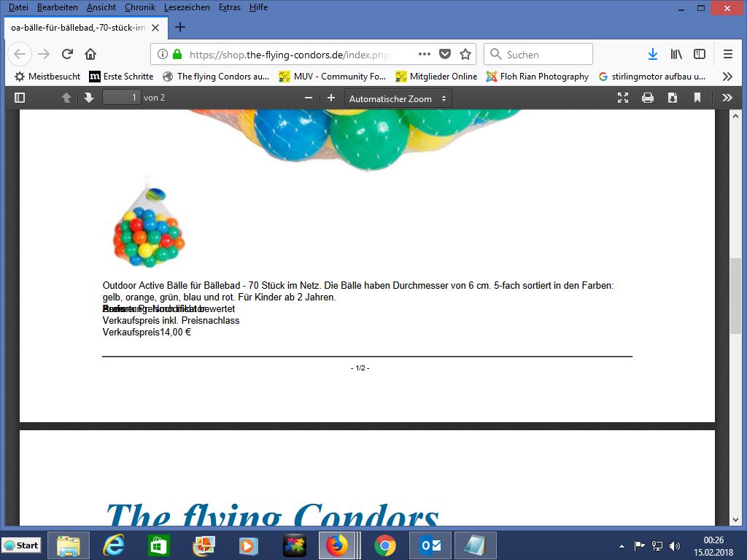This screenshot has height=560, width=747.
Task: Print the PDF document
Action: [647, 98]
